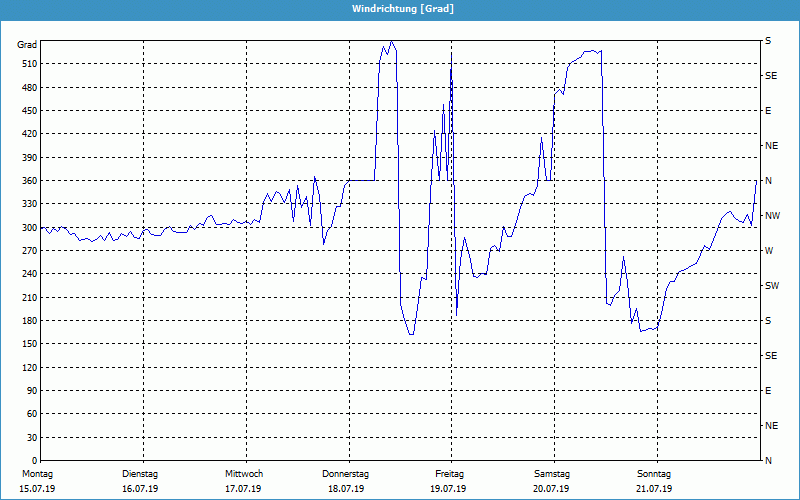This screenshot has height=500, width=800.
Task: Click the topmost S compass label
Action: pyautogui.click(x=768, y=41)
